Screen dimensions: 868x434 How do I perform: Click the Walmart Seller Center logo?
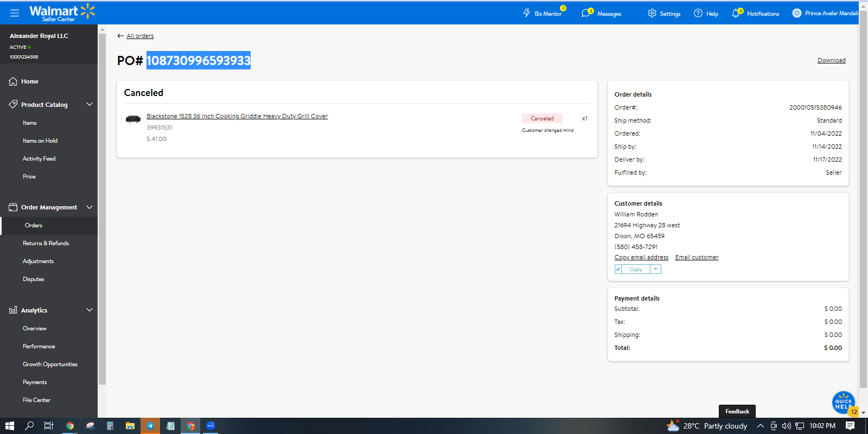(x=62, y=12)
